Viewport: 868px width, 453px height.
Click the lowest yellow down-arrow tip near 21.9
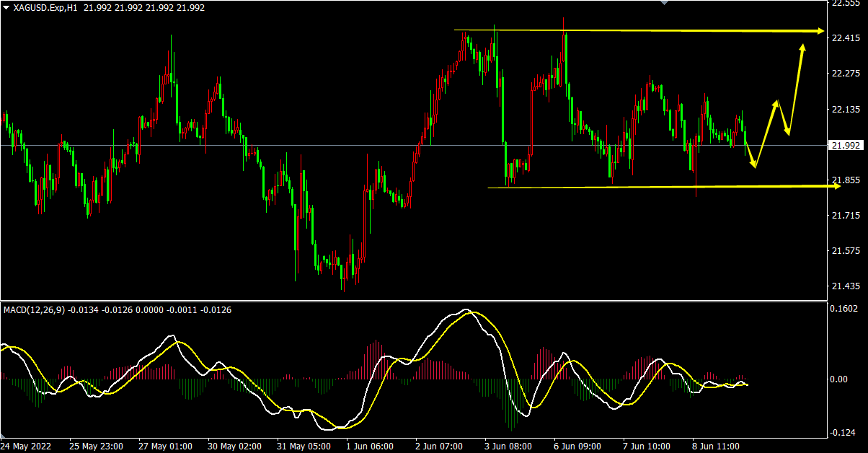point(755,166)
